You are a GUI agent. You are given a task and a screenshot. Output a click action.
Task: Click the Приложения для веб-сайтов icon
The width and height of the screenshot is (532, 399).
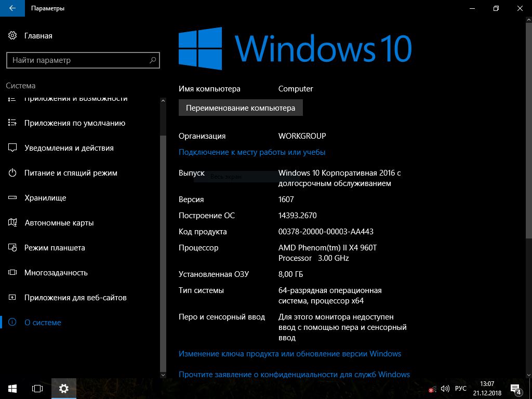coord(12,297)
